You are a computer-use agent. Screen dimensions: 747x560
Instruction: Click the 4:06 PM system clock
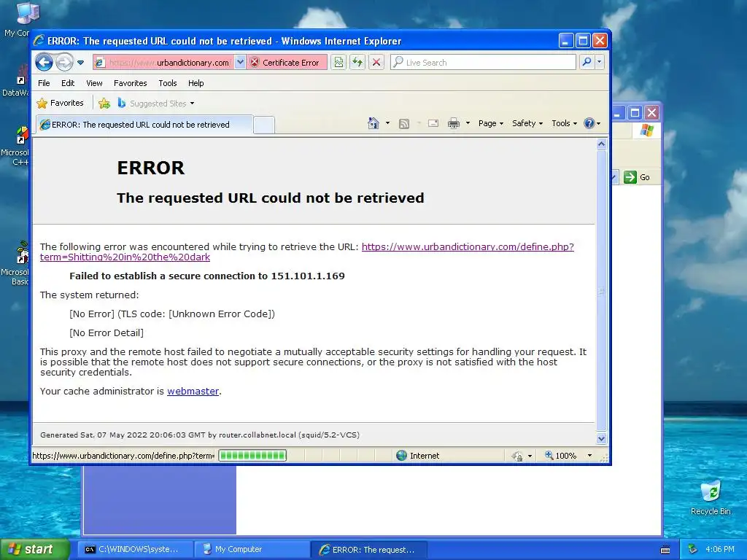[x=720, y=549]
